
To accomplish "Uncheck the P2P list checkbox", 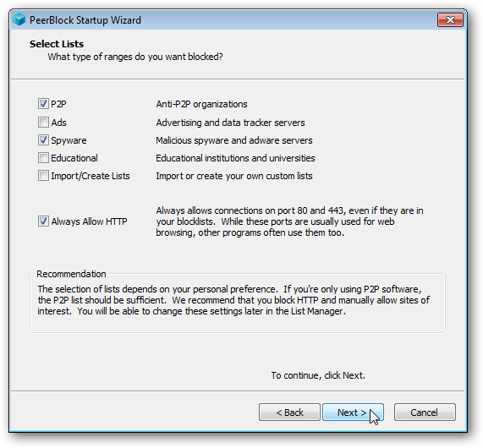I will [43, 104].
